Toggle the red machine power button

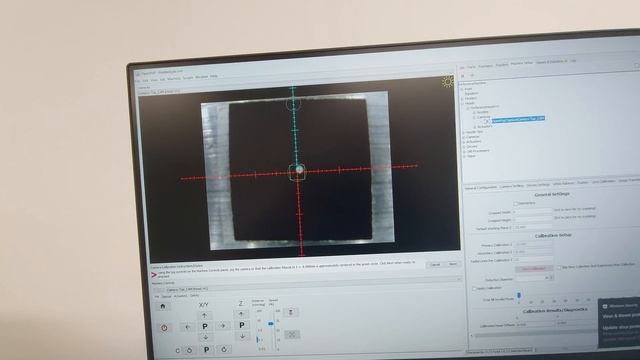(x=164, y=328)
